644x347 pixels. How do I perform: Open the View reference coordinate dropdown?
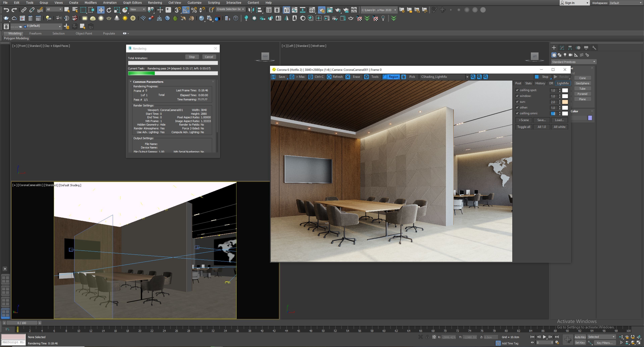pos(138,9)
